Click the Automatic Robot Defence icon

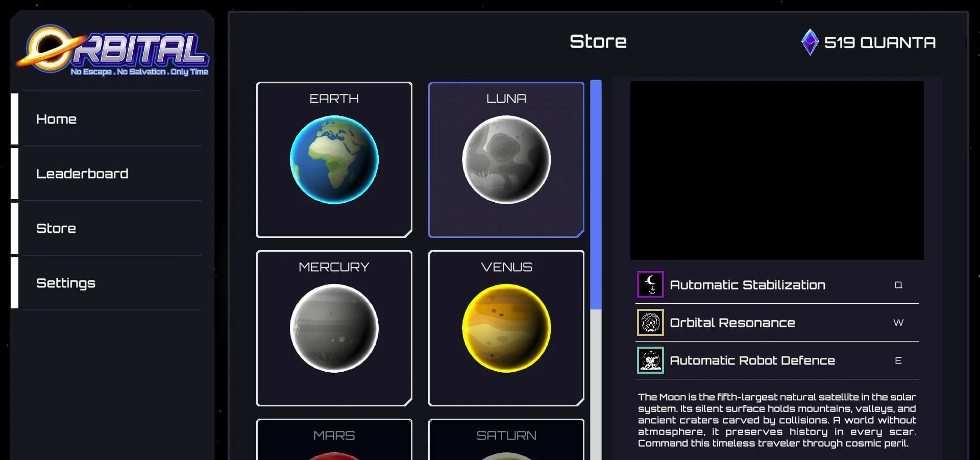(650, 360)
